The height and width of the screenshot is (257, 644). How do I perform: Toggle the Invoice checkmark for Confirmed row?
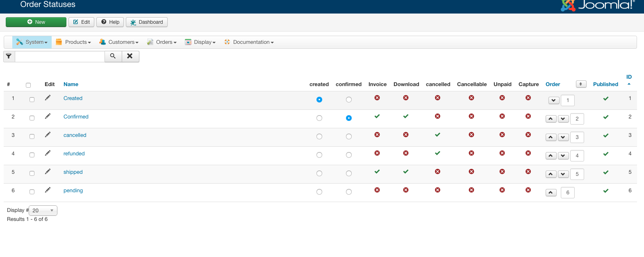tap(377, 116)
